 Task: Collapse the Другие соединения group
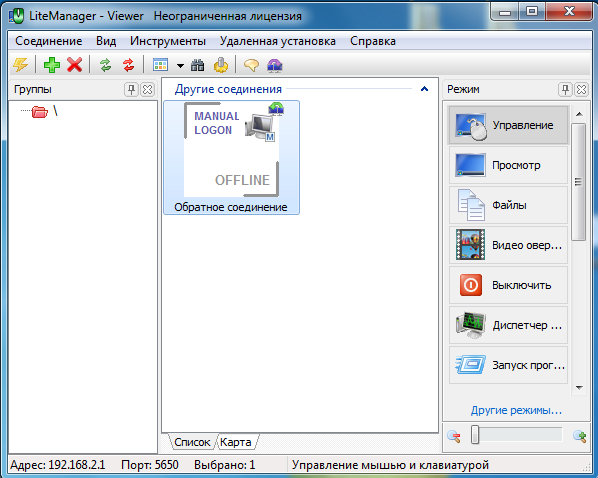click(x=424, y=89)
